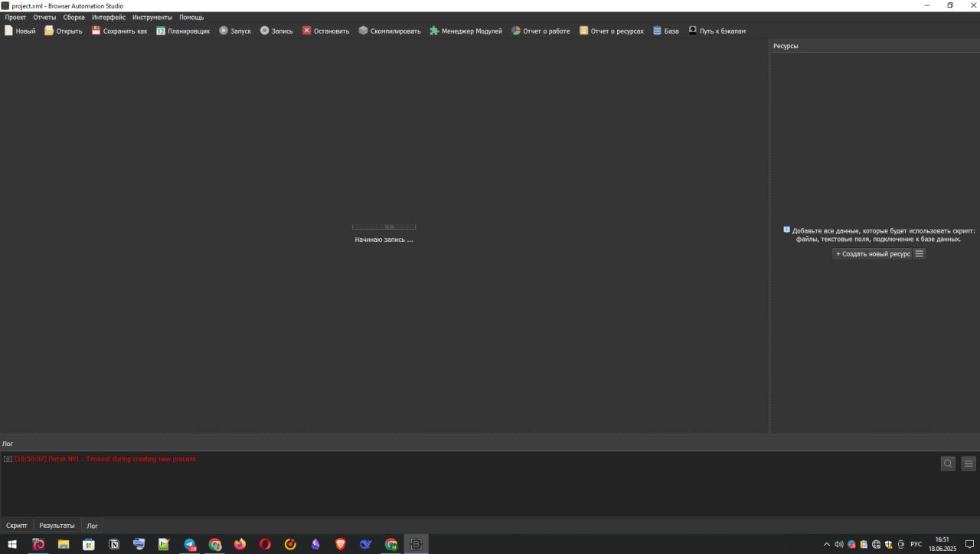Image resolution: width=980 pixels, height=554 pixels.
Task: Click the Сохранить как save icon
Action: 96,31
